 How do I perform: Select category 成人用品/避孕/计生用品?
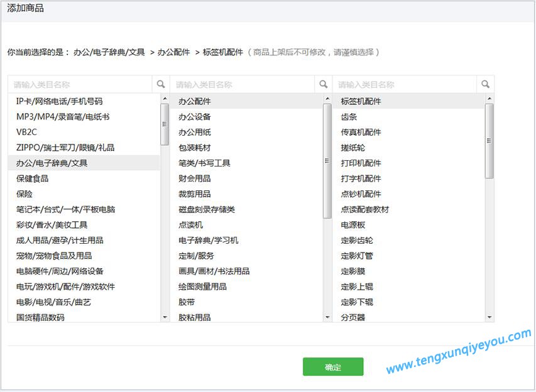click(84, 240)
